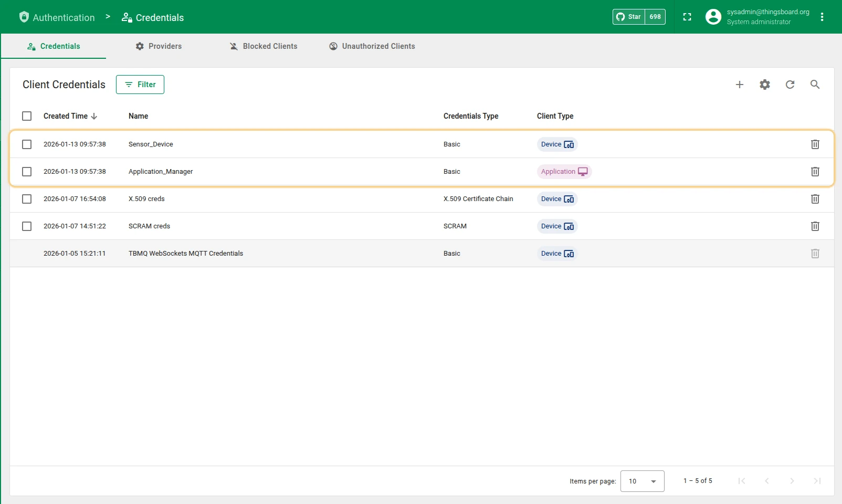Click the Application chip for Application_Manager
The height and width of the screenshot is (504, 842).
[x=564, y=172]
